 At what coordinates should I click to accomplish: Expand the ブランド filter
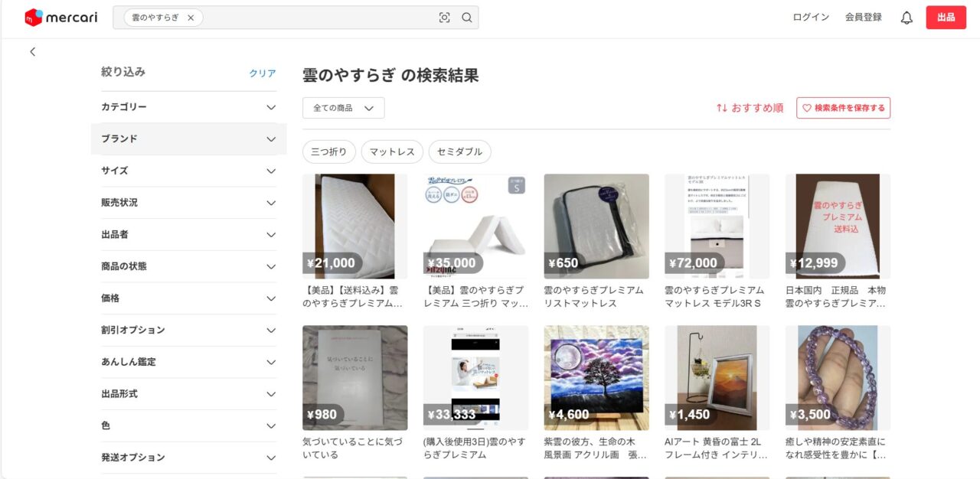pyautogui.click(x=188, y=139)
